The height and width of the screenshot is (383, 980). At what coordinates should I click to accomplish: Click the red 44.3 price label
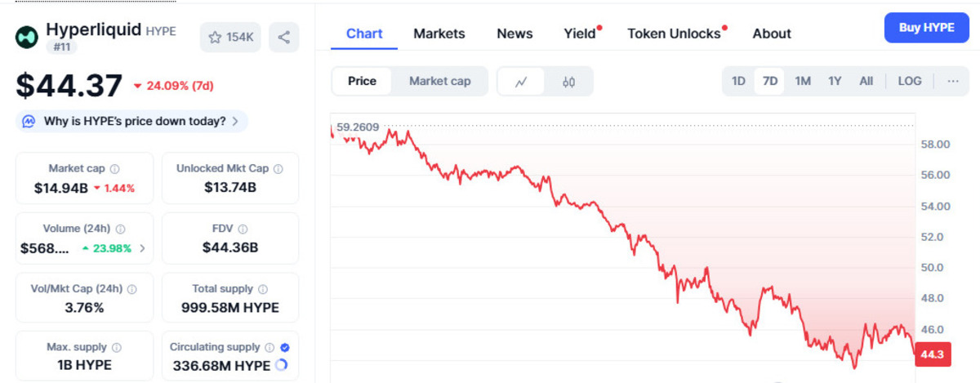pyautogui.click(x=932, y=355)
